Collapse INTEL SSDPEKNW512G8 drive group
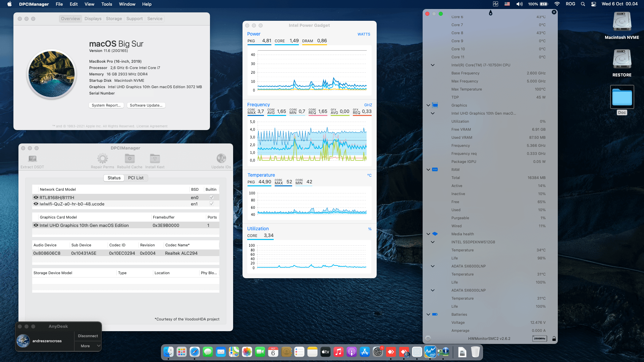Viewport: 644px width, 362px height. pyautogui.click(x=433, y=242)
